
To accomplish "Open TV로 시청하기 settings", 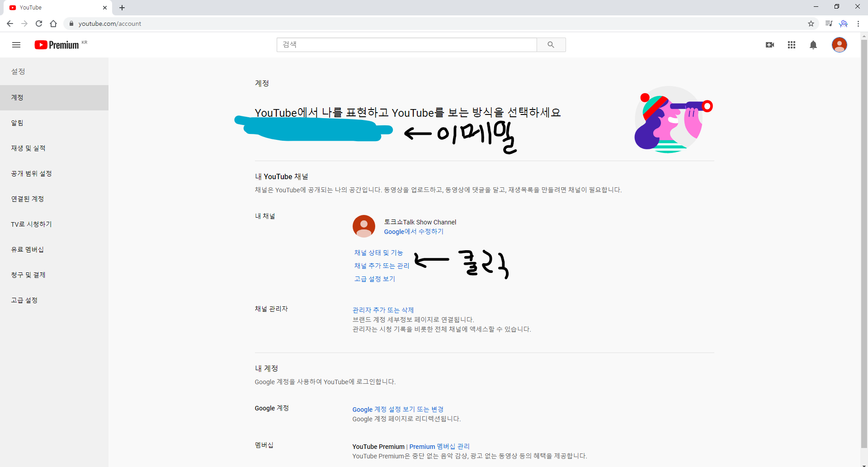I will pyautogui.click(x=54, y=224).
